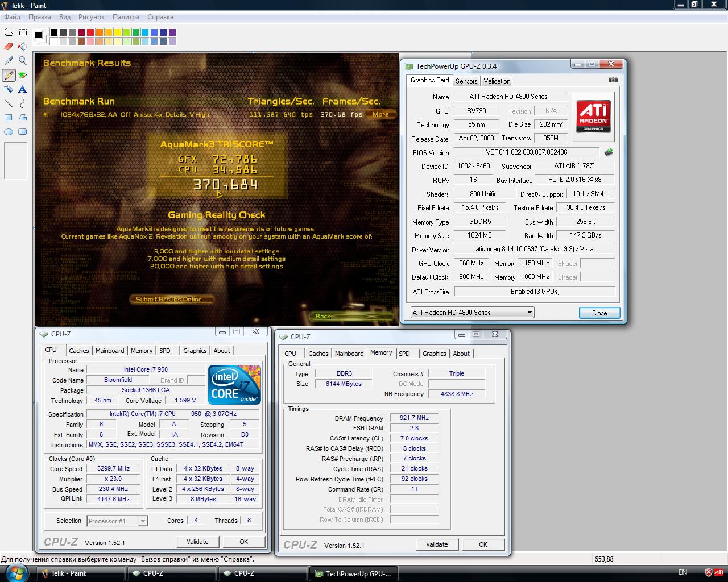Open Caches tab in left CPU-Z window
The image size is (728, 582).
(x=79, y=351)
